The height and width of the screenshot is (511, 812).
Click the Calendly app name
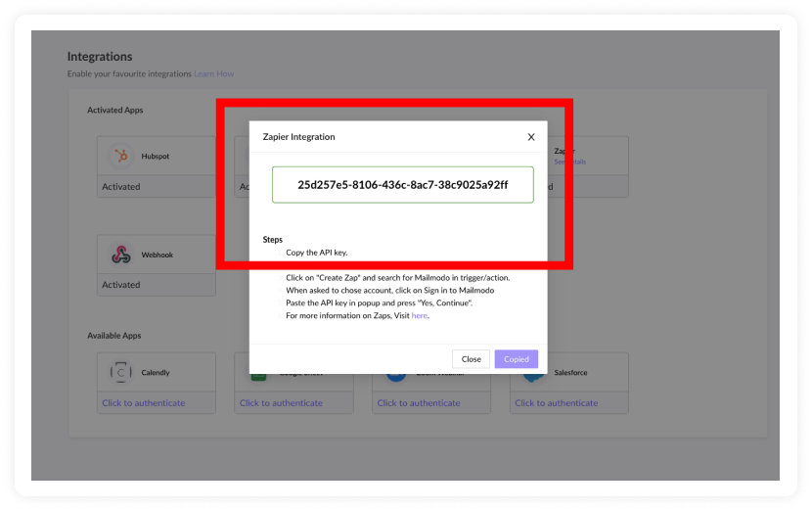tap(156, 372)
